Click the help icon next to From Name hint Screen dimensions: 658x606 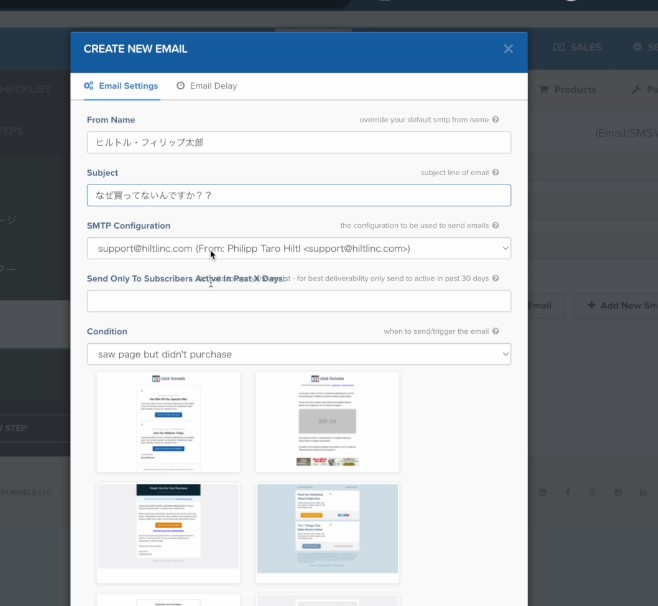496,120
